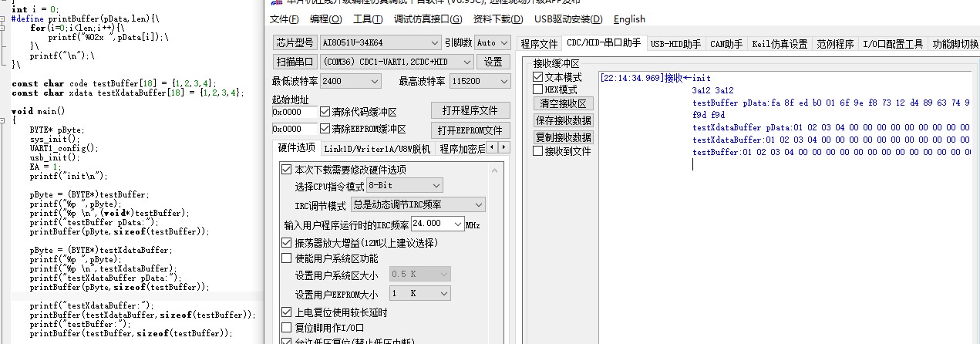The width and height of the screenshot is (980, 344).
Task: Uncheck 本次下载需要修改硬件选项
Action: pos(287,170)
